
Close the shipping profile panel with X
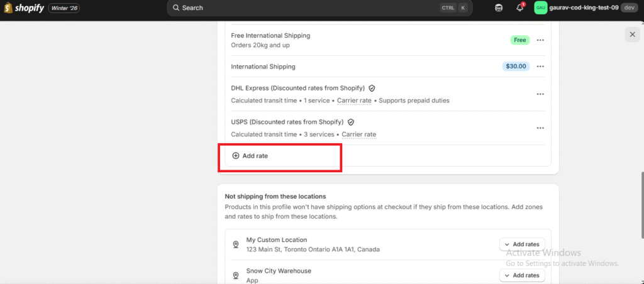[x=632, y=35]
